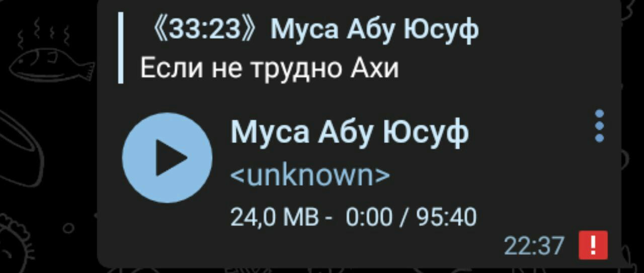Click the 24,0 MB file size text

tap(275, 217)
